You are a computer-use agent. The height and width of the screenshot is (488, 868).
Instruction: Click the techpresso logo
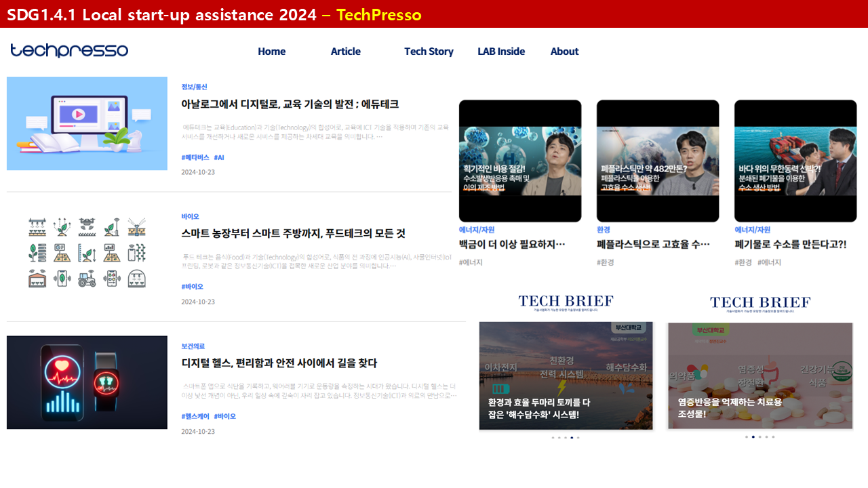point(69,51)
